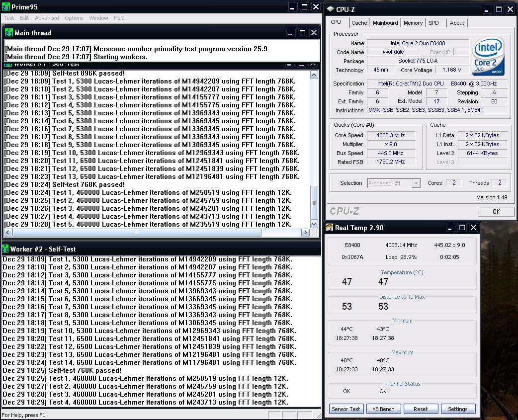Switch to the Cache tab in CPU-Z
The height and width of the screenshot is (420, 518).
[359, 23]
